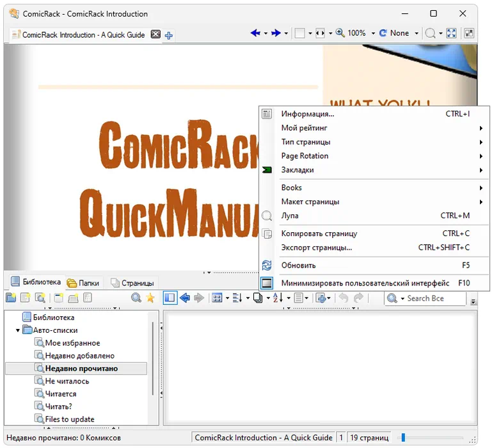Toggle the sidebar panel button in browser toolbar
The width and height of the screenshot is (494, 448).
[x=170, y=298]
